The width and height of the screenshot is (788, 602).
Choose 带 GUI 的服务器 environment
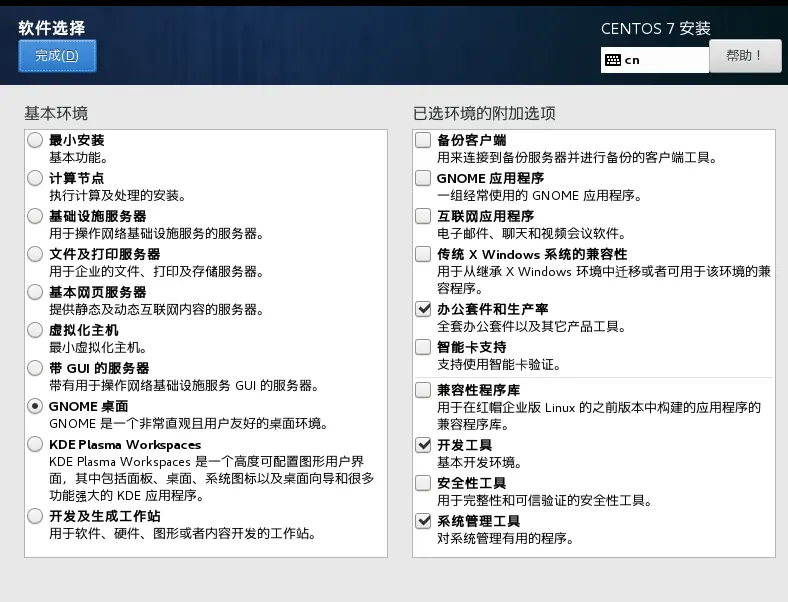[35, 368]
